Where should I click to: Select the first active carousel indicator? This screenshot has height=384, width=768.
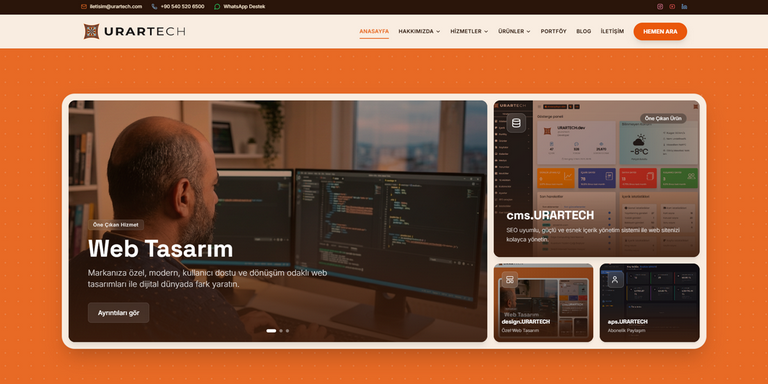pyautogui.click(x=271, y=331)
